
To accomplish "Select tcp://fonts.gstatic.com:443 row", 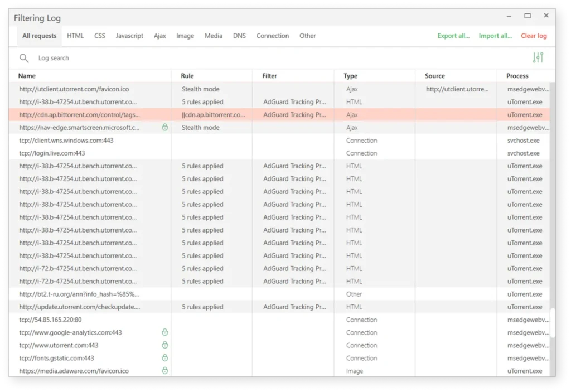I will [x=279, y=358].
